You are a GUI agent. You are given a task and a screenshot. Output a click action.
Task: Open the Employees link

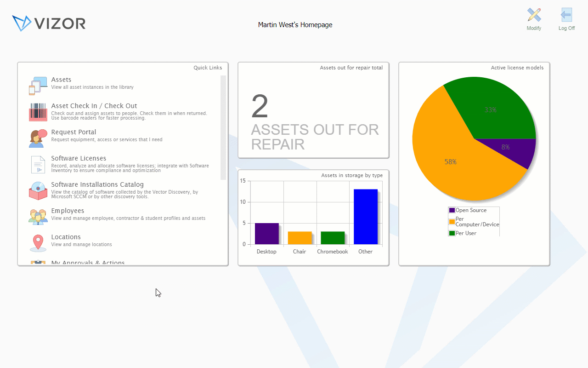[x=68, y=211]
